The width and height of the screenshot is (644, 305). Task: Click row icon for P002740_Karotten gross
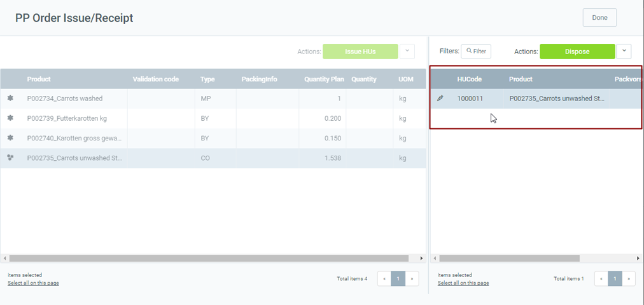click(x=11, y=138)
